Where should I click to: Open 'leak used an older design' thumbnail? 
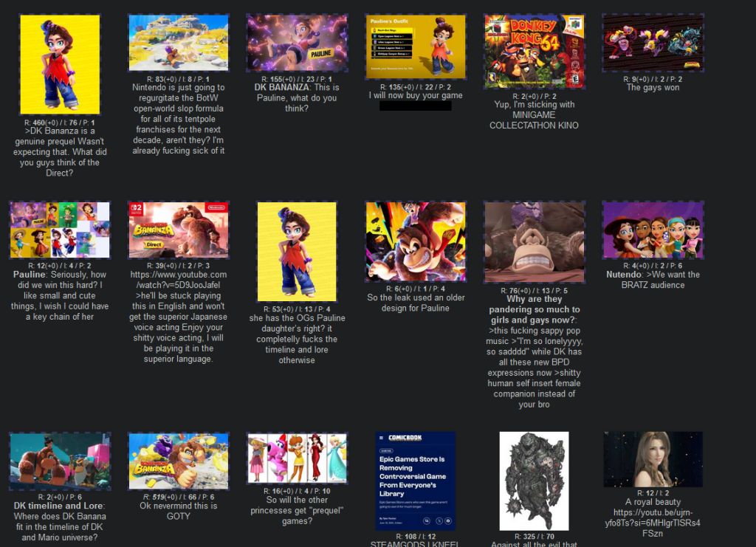416,241
